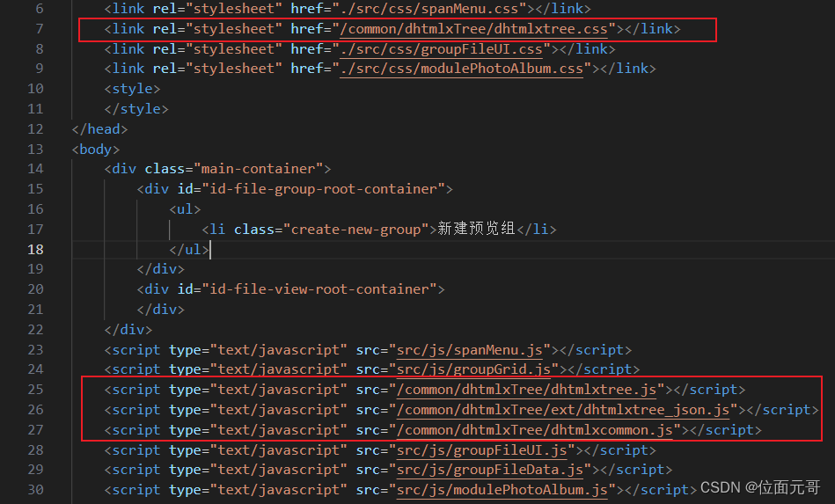835x504 pixels.
Task: Follow the src/js/groupFileUI.js script link
Action: click(481, 450)
